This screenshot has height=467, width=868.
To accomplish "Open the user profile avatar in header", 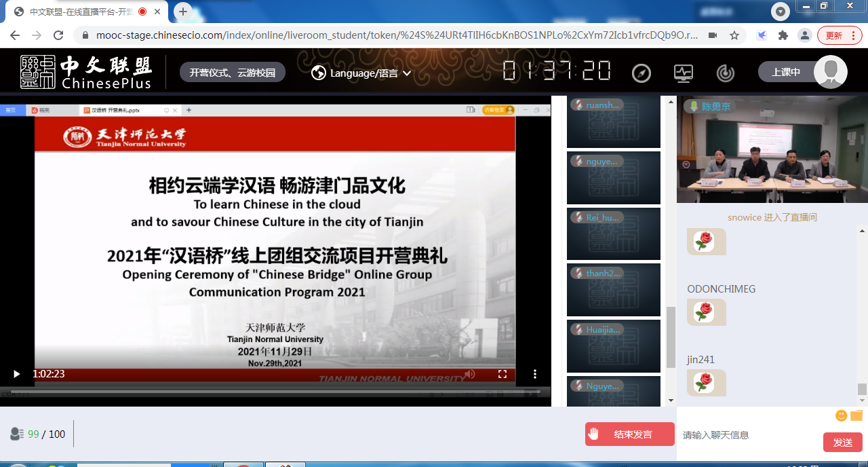I will click(830, 72).
